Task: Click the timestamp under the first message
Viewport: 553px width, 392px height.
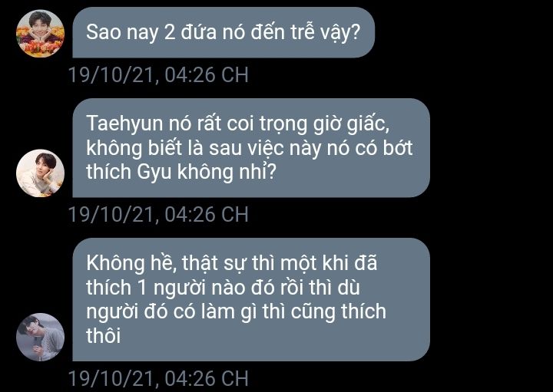Action: [x=158, y=75]
